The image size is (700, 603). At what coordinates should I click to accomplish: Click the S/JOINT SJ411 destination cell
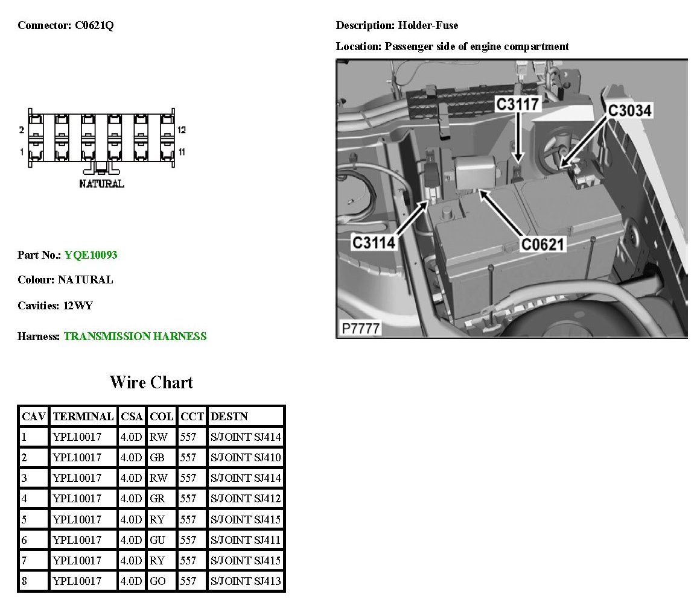pos(246,540)
